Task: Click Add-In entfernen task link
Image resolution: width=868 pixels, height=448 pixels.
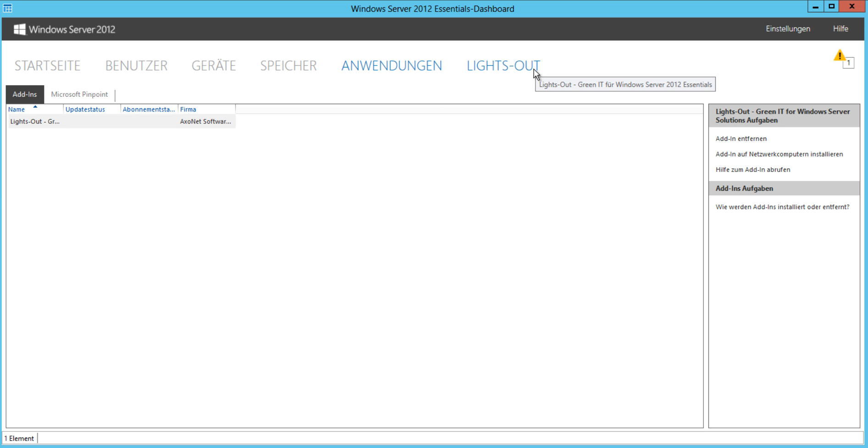Action: 741,138
